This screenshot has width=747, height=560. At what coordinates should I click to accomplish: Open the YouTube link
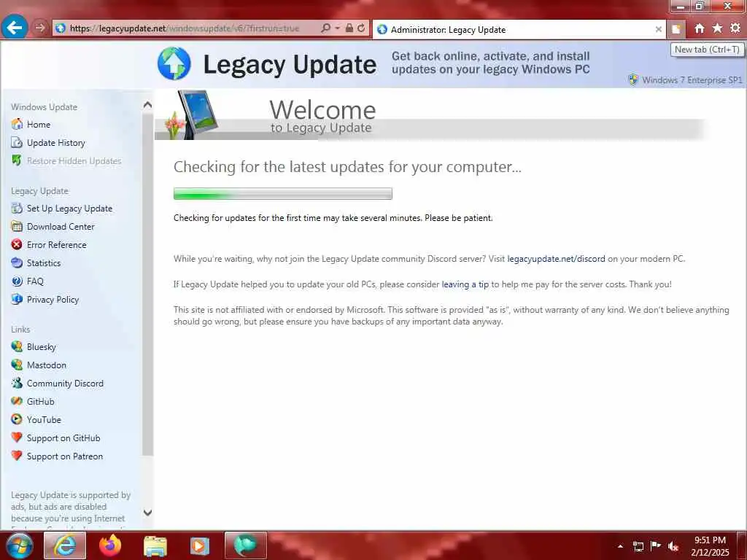click(44, 419)
